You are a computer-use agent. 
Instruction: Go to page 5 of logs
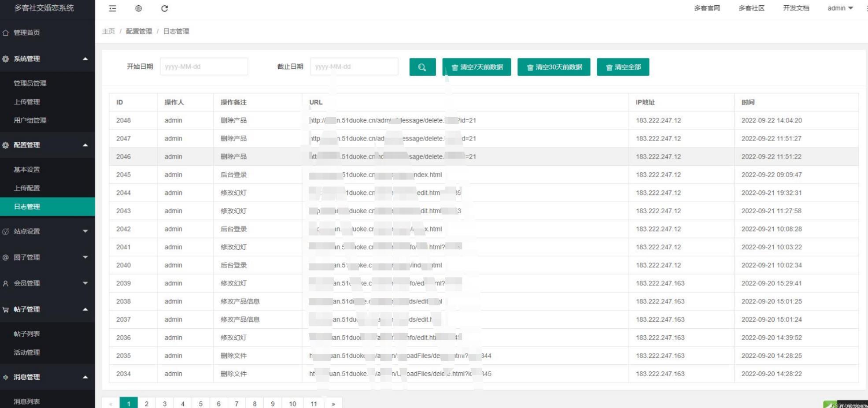click(x=201, y=404)
